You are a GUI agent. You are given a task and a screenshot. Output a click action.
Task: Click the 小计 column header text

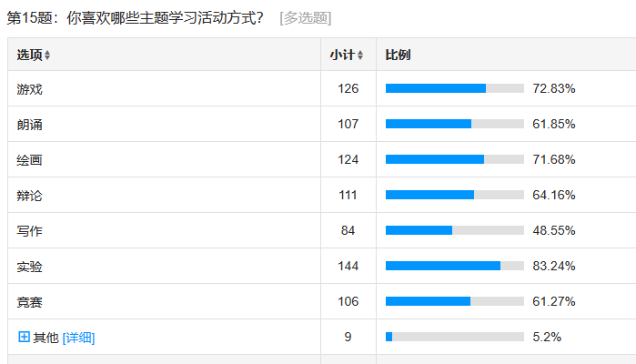tap(342, 55)
